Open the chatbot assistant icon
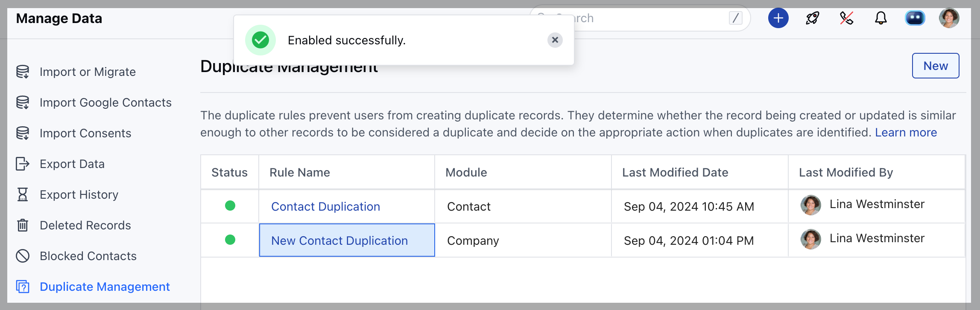Screen dimensions: 980x310 tap(915, 18)
